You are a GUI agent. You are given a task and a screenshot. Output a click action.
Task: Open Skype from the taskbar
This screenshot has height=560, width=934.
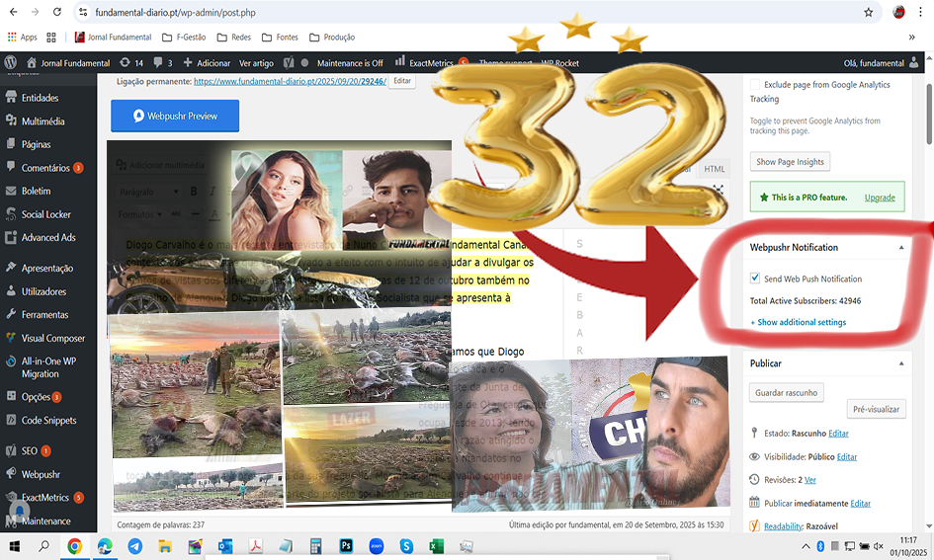click(406, 546)
